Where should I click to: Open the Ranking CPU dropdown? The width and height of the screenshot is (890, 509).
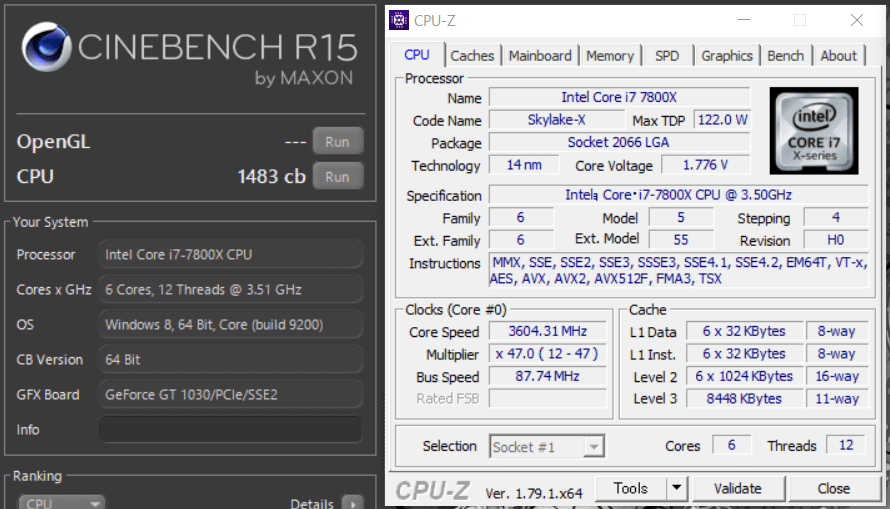point(62,503)
